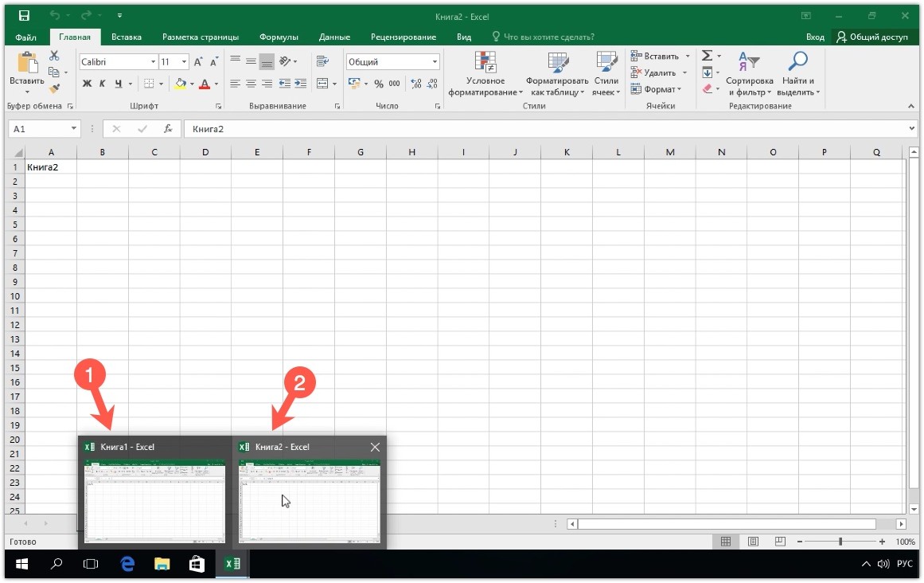
Task: Apply thousands separator 000 format
Action: [x=394, y=84]
